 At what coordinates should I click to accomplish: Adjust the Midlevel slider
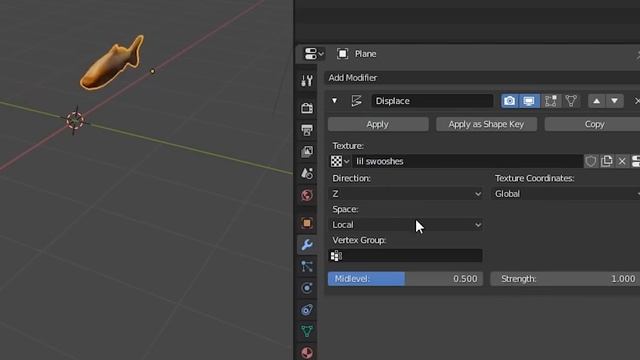point(406,279)
